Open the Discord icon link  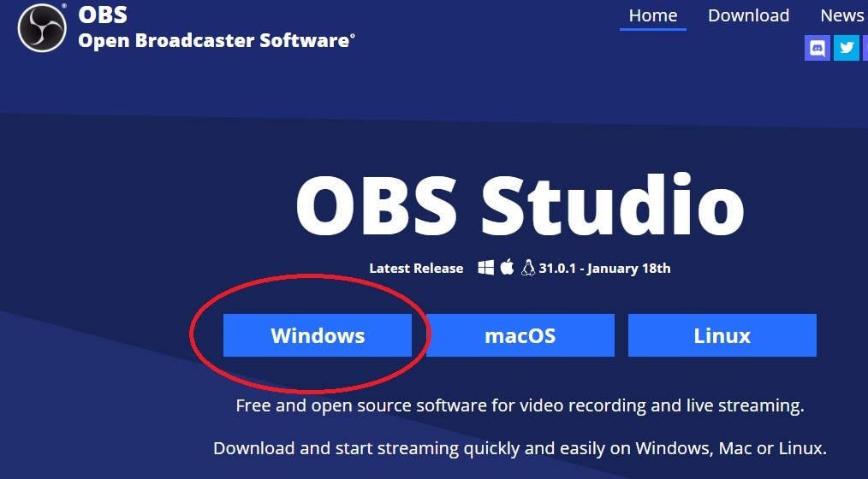pyautogui.click(x=817, y=48)
